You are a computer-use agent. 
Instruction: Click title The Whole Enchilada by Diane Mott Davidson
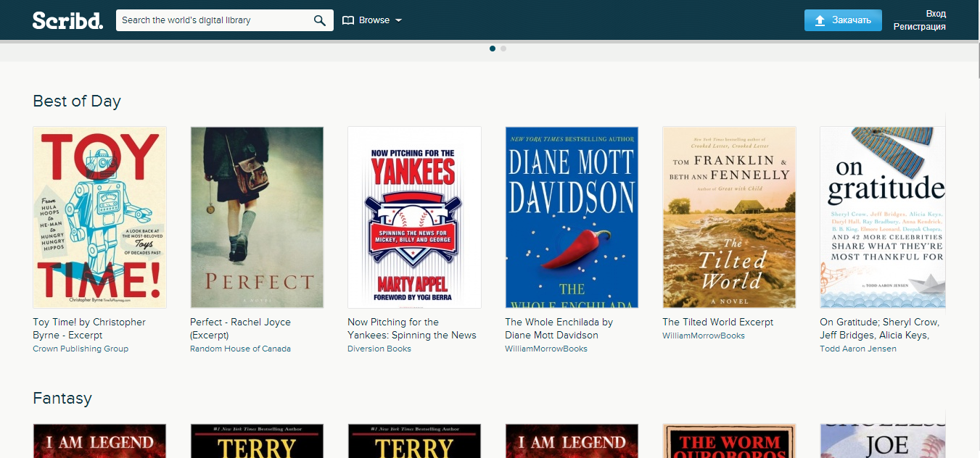point(559,328)
